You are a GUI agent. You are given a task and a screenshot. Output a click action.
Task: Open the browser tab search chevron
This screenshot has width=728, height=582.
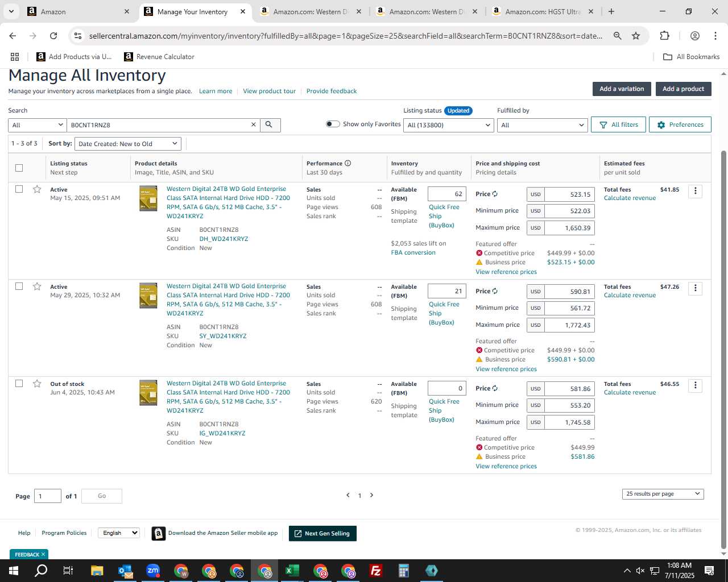click(x=11, y=11)
